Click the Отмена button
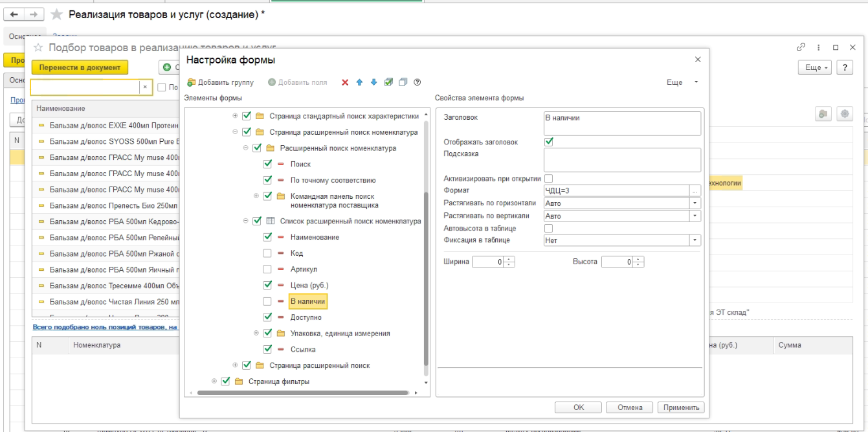Screen dimensions: 868x432 pyautogui.click(x=630, y=407)
